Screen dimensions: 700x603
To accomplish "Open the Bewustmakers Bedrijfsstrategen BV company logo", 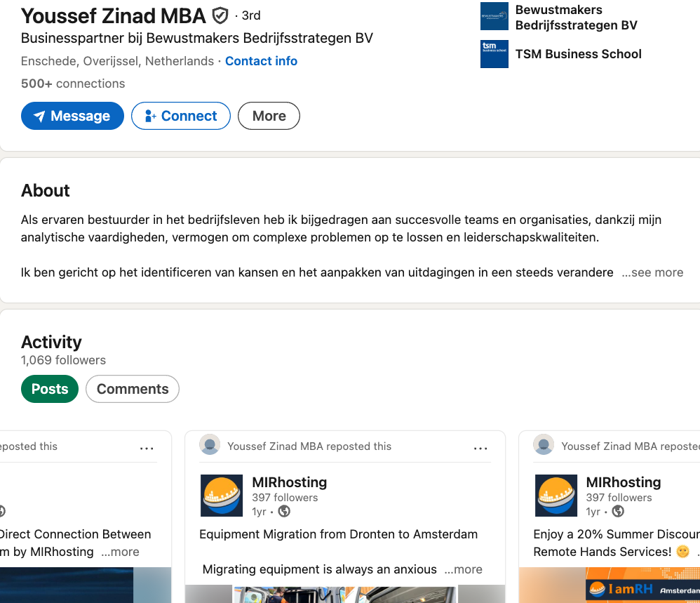I will [x=494, y=16].
